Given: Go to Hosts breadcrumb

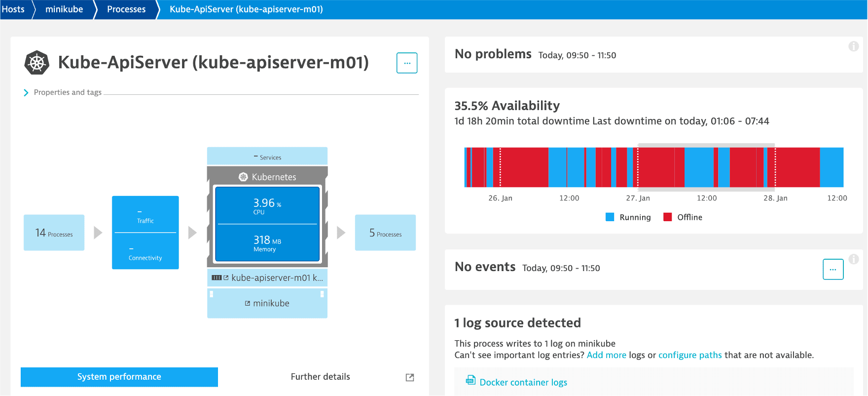Looking at the screenshot, I should tap(13, 9).
